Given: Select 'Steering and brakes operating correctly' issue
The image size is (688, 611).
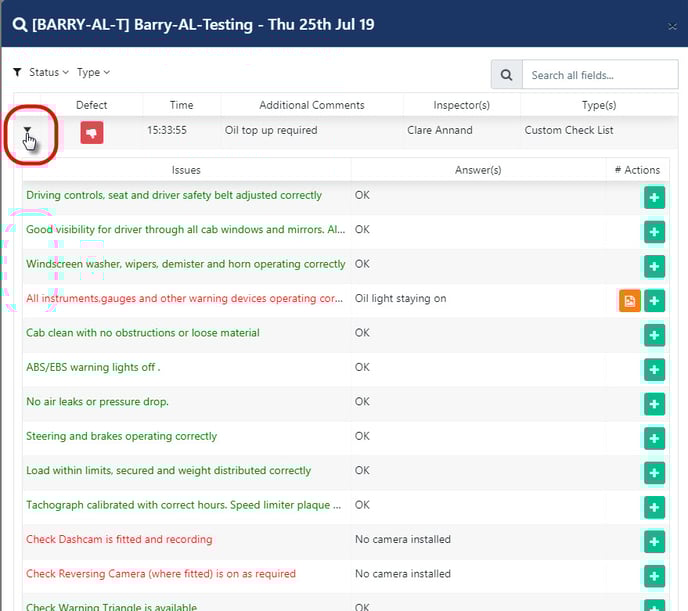Looking at the screenshot, I should pyautogui.click(x=122, y=436).
